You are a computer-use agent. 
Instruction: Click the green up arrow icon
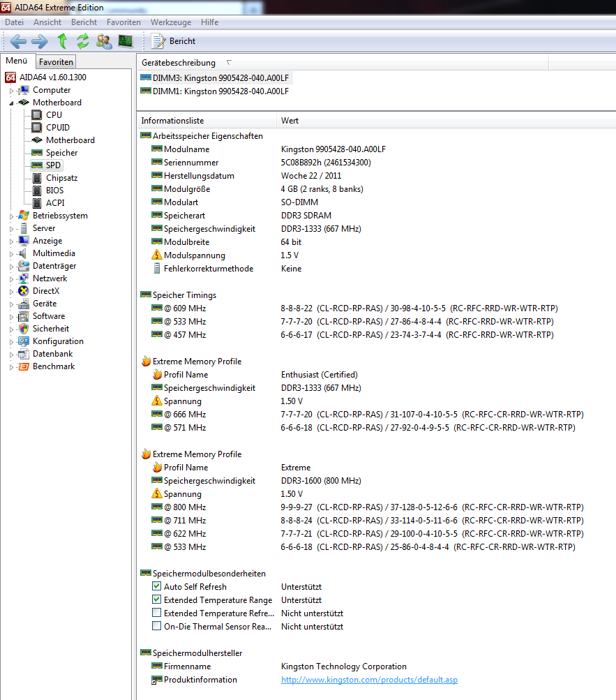62,41
